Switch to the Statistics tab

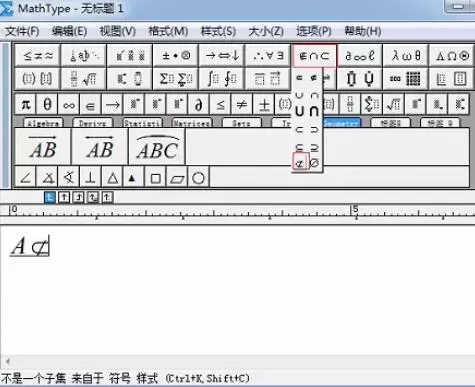(142, 123)
